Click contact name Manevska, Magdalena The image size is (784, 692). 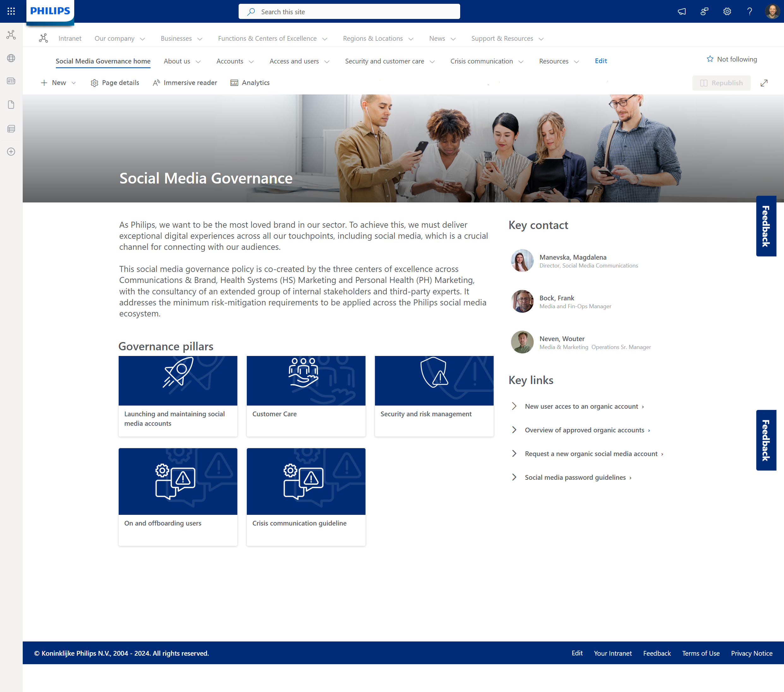tap(573, 257)
